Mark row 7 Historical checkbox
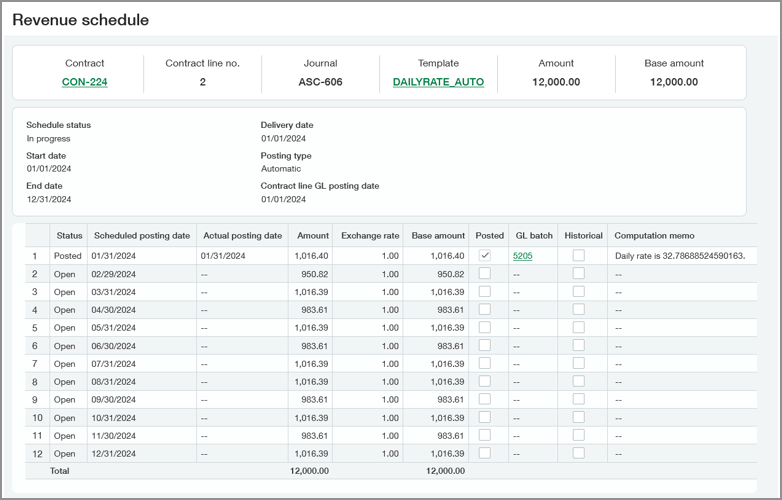The width and height of the screenshot is (782, 500). pyautogui.click(x=578, y=363)
